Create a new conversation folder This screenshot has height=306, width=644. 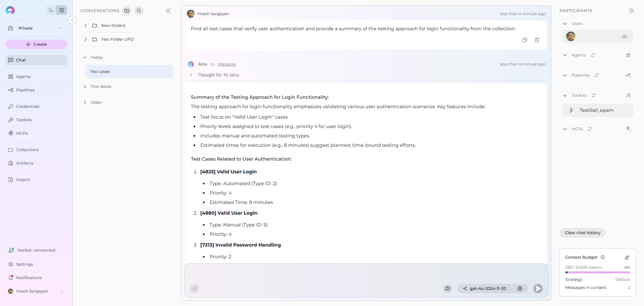point(127,10)
